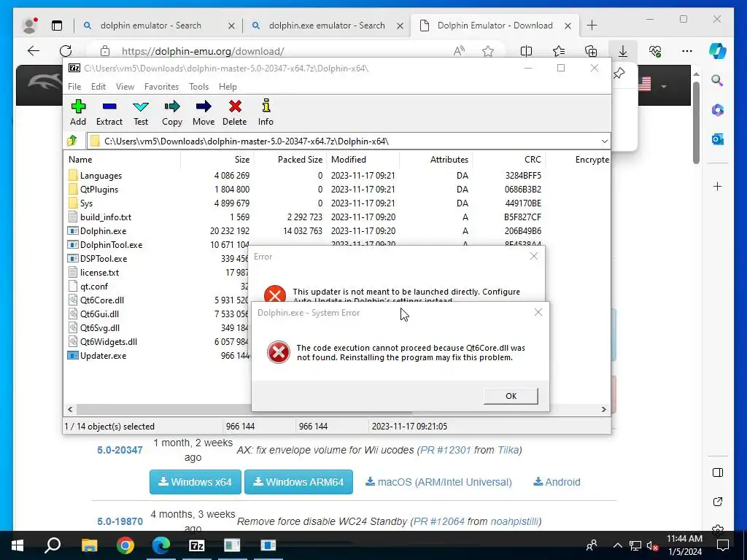Click OK in the System Error dialog
This screenshot has height=560, width=747.
click(511, 396)
